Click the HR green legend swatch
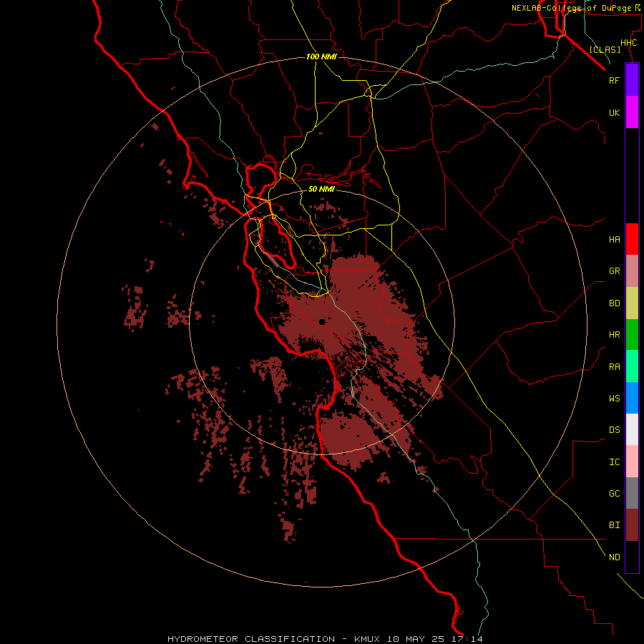The width and height of the screenshot is (644, 644). pos(632,335)
